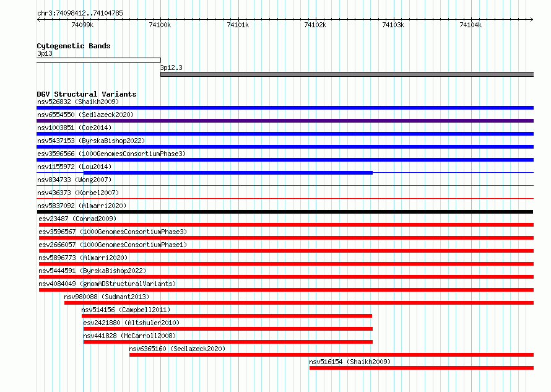Screen dimensions: 551x392
Task: Click the nsv526832 (Shaikh2009) variant label
Action: click(x=78, y=102)
